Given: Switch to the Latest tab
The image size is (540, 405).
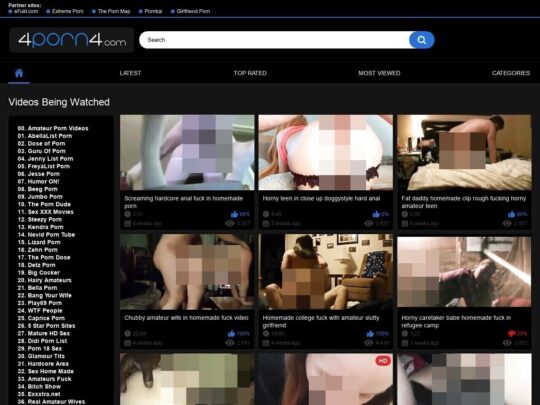Looking at the screenshot, I should pyautogui.click(x=130, y=73).
